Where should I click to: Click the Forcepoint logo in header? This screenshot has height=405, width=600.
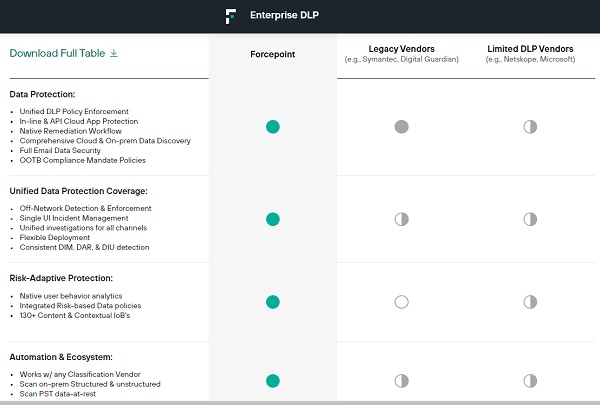tap(230, 16)
